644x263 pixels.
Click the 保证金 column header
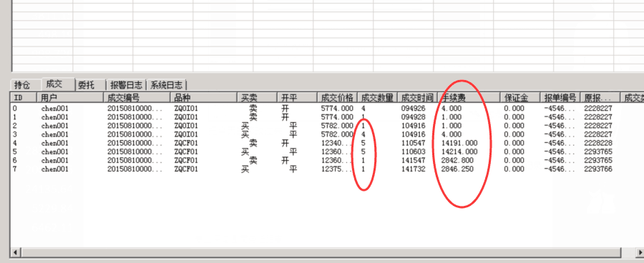520,98
